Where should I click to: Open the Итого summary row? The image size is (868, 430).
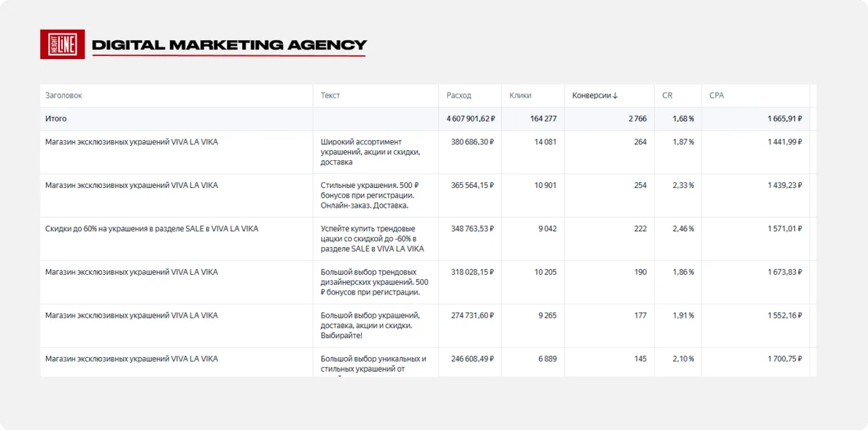[x=428, y=119]
